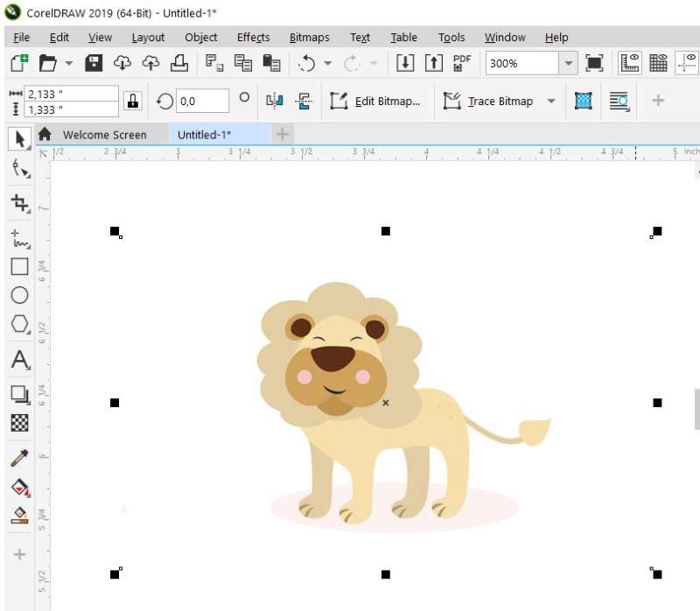The width and height of the screenshot is (700, 611).
Task: Click the Cut icon in the toolbar
Action: click(x=214, y=63)
